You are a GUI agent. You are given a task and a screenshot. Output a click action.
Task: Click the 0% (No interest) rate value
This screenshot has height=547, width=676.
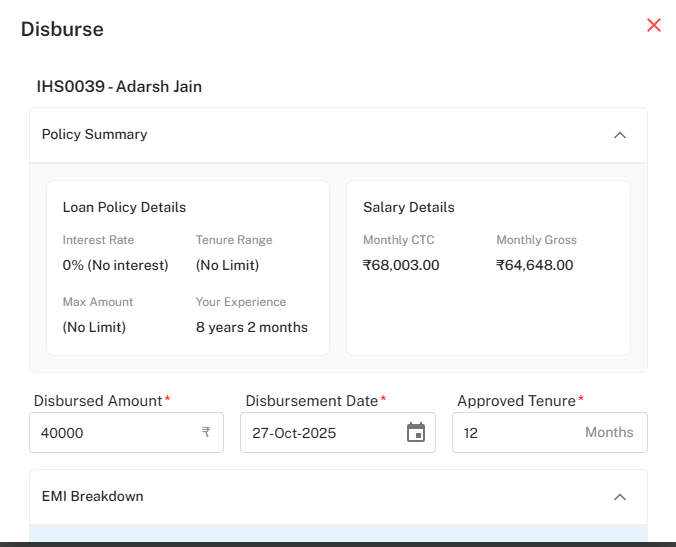[115, 265]
